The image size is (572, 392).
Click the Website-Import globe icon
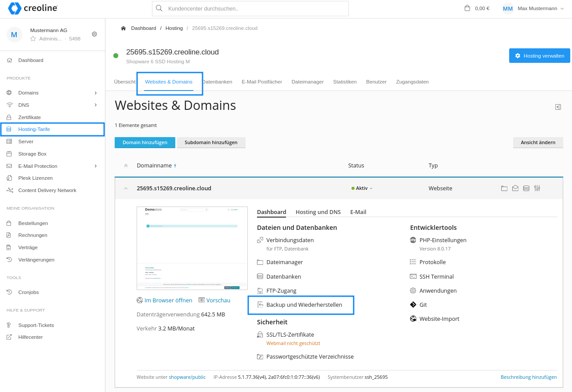(x=413, y=319)
